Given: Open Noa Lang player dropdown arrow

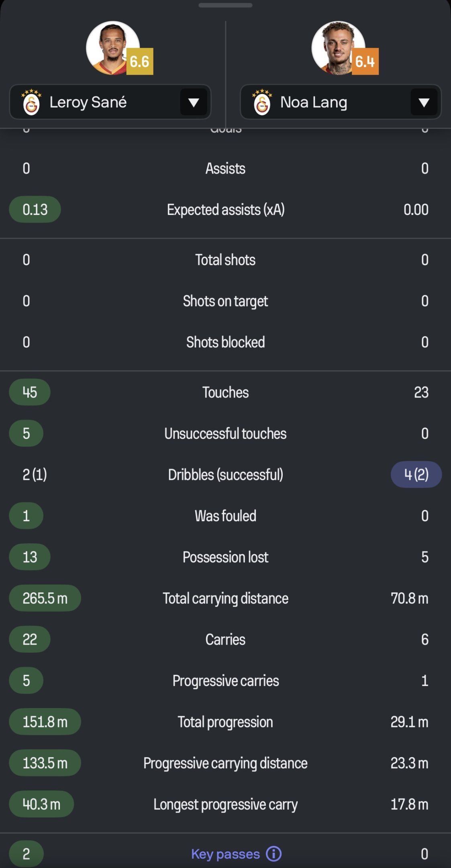Looking at the screenshot, I should tap(424, 102).
